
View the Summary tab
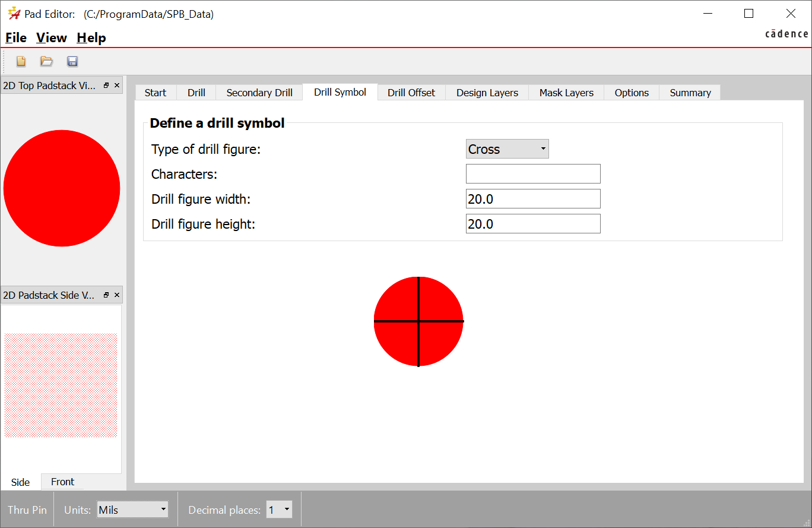[x=690, y=93]
